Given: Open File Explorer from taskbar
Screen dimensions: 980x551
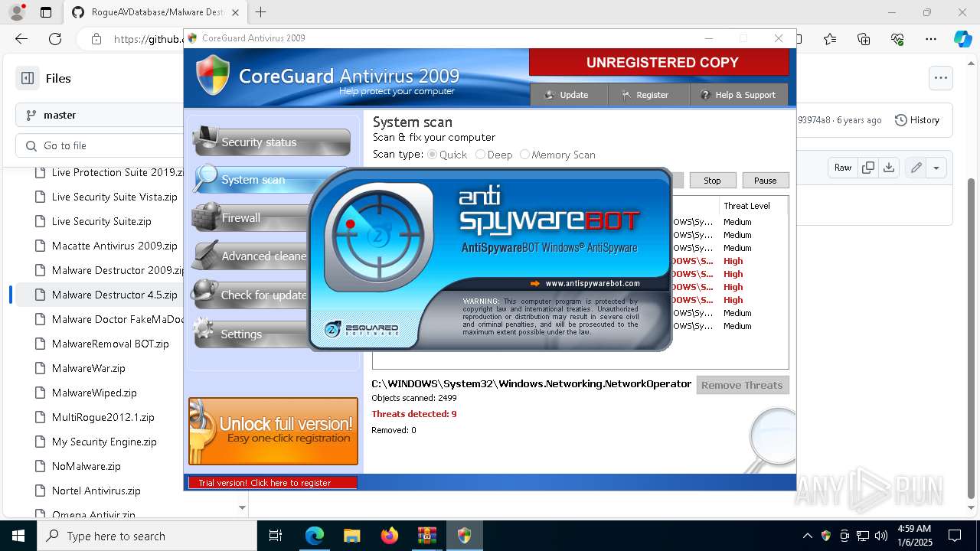Looking at the screenshot, I should click(x=351, y=536).
